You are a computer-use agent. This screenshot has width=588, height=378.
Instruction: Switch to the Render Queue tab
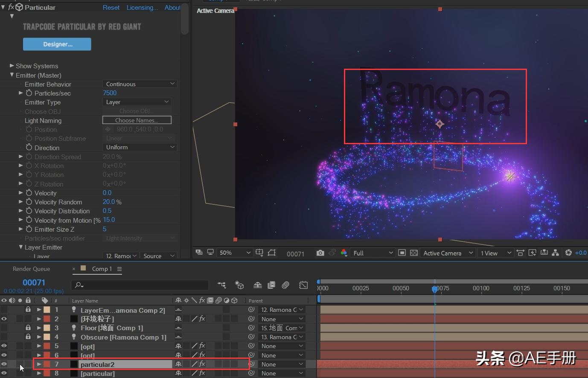click(31, 269)
